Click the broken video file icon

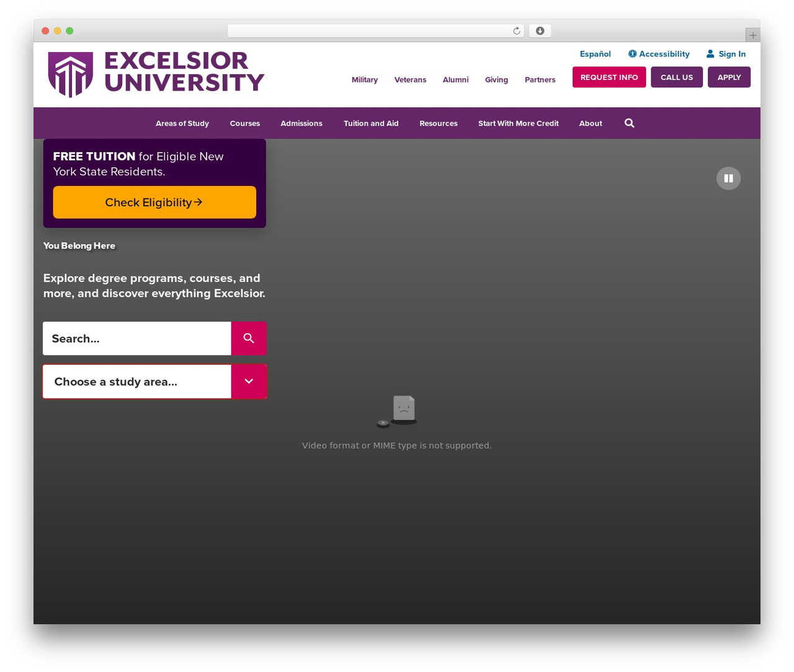tap(397, 412)
